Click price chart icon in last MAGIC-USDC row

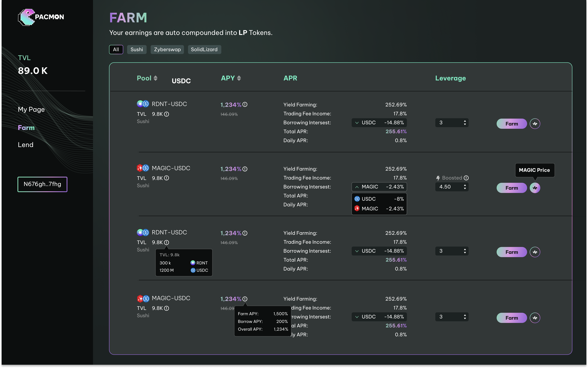[535, 318]
